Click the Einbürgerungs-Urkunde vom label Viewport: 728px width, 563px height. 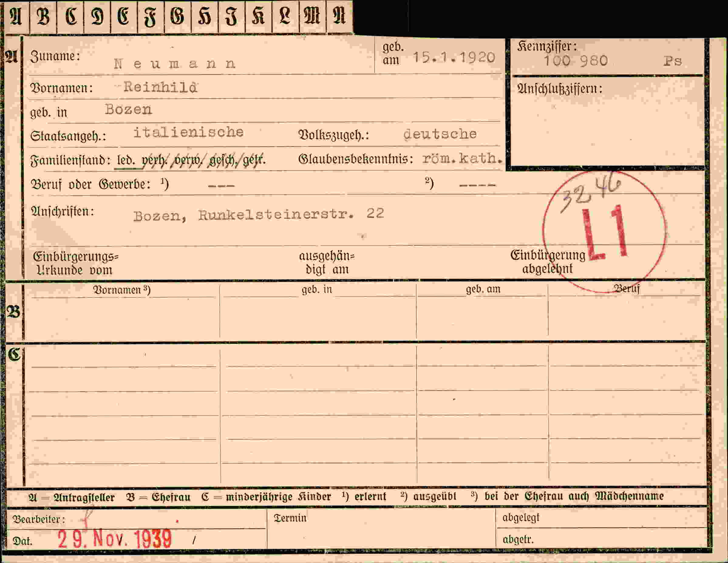point(76,263)
